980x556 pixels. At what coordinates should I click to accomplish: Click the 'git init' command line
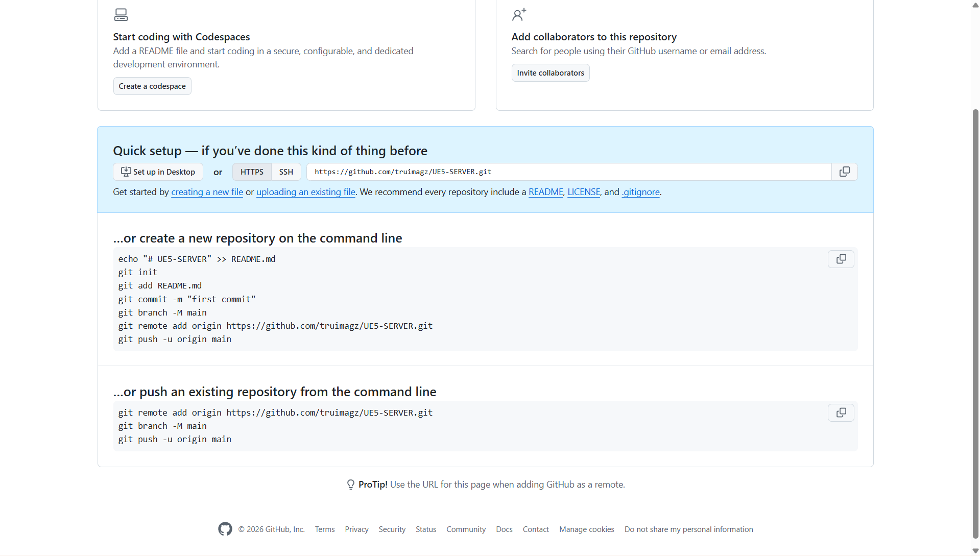coord(138,273)
